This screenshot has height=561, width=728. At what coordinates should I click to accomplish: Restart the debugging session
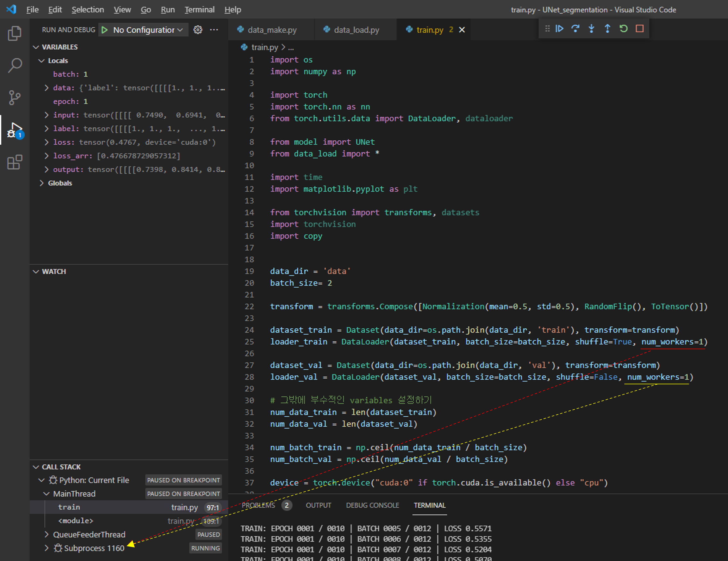(623, 29)
